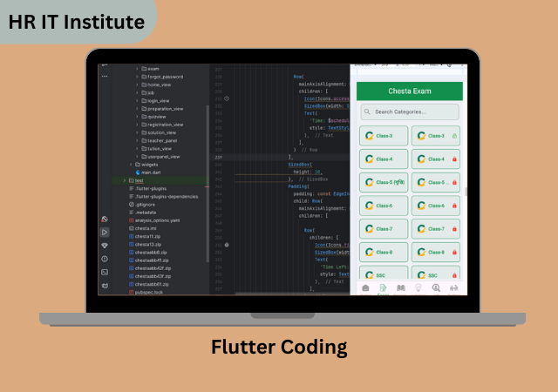Click the project tree vertical scrollbar
Screen dimensions: 558x392
(208, 184)
